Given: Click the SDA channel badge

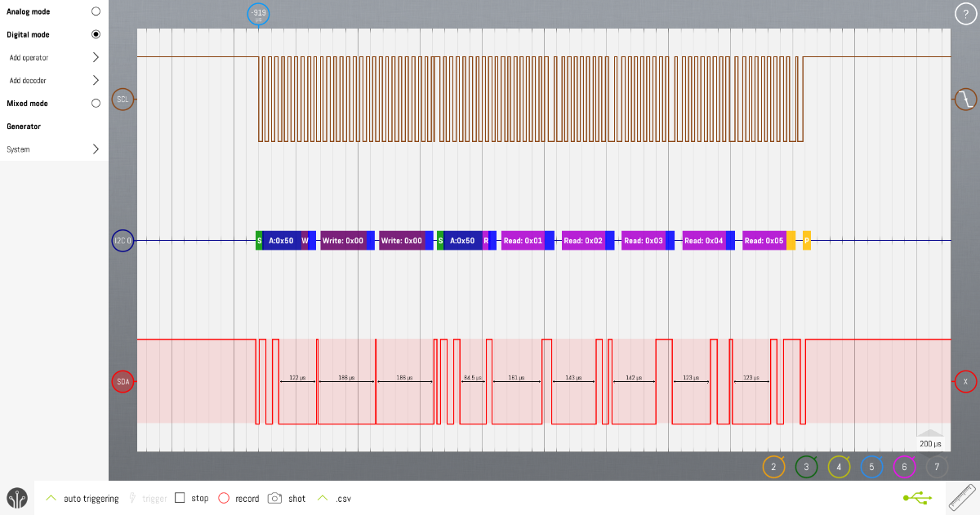Looking at the screenshot, I should (122, 381).
